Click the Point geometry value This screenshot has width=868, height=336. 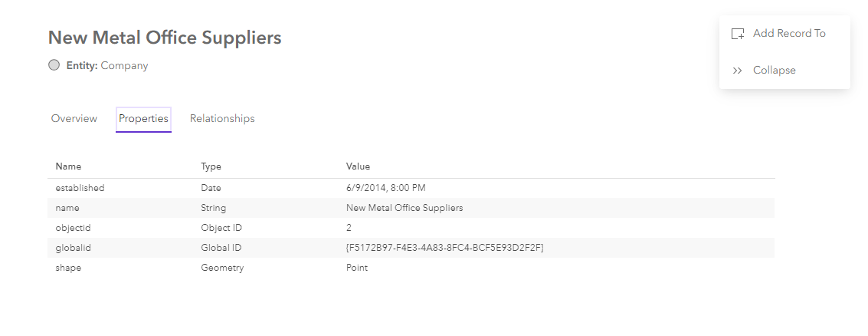click(357, 268)
